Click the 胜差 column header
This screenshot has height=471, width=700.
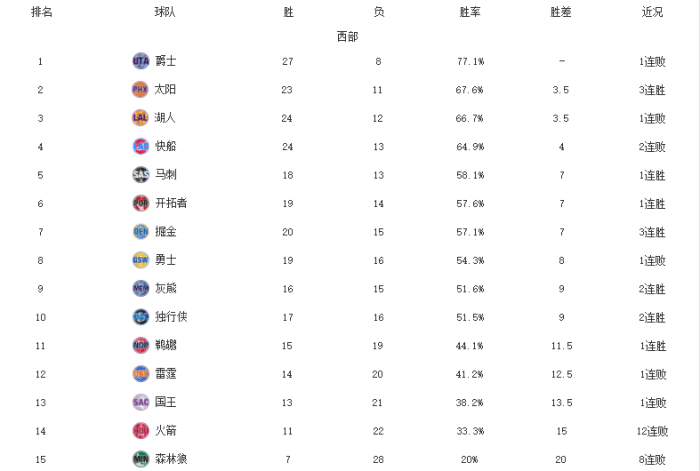click(561, 13)
